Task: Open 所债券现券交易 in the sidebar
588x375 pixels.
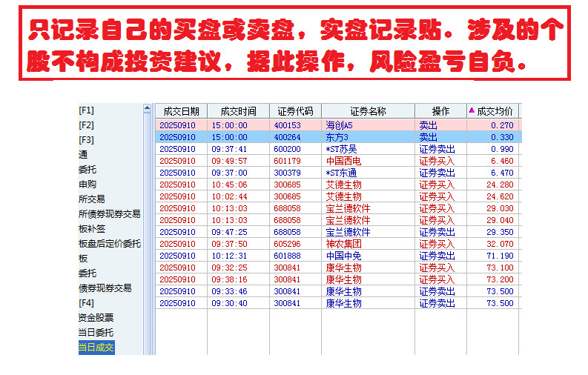Action: (x=110, y=214)
